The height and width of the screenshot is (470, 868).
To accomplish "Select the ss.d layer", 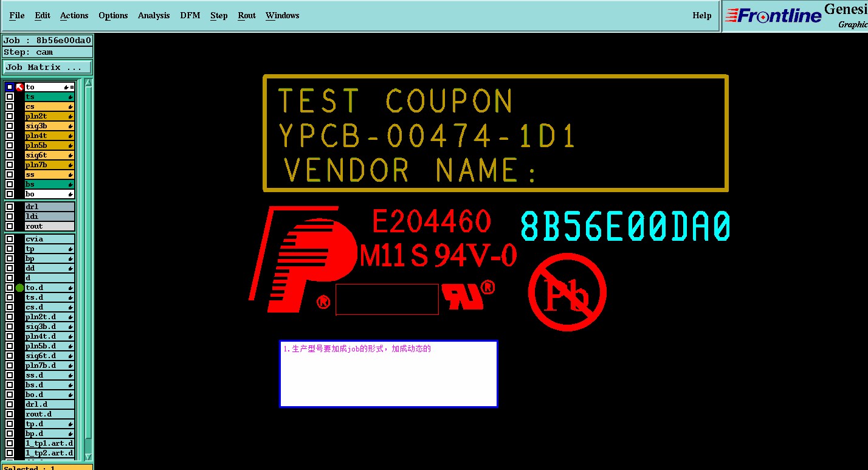I will click(x=49, y=375).
